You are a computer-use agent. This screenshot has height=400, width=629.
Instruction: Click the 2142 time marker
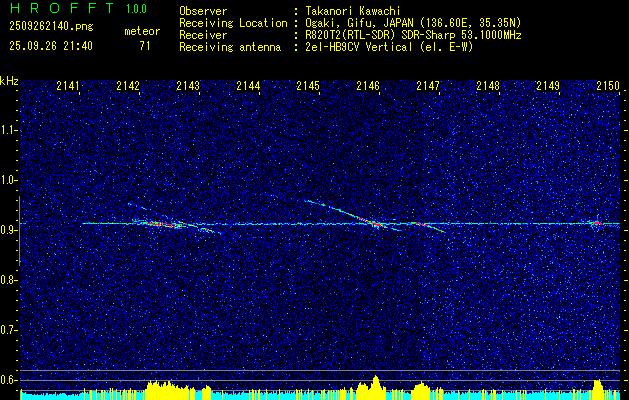pos(128,86)
